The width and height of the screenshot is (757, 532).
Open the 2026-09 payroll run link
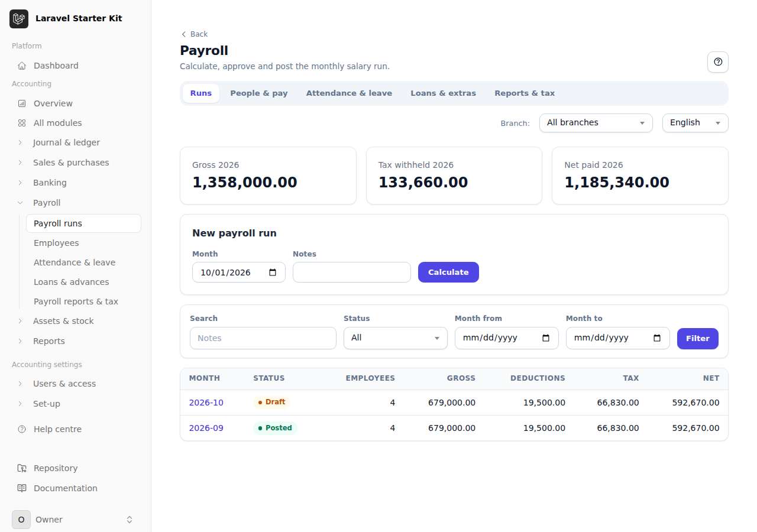[206, 428]
